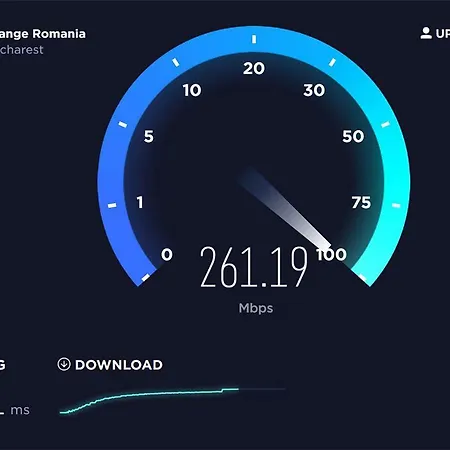Click the circled down-arrow download icon

(64, 364)
